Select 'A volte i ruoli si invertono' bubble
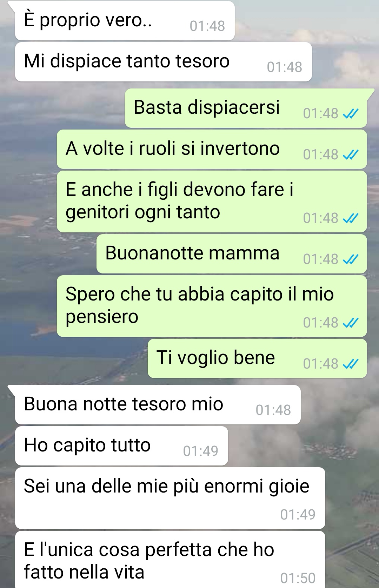The image size is (379, 588). pyautogui.click(x=212, y=149)
